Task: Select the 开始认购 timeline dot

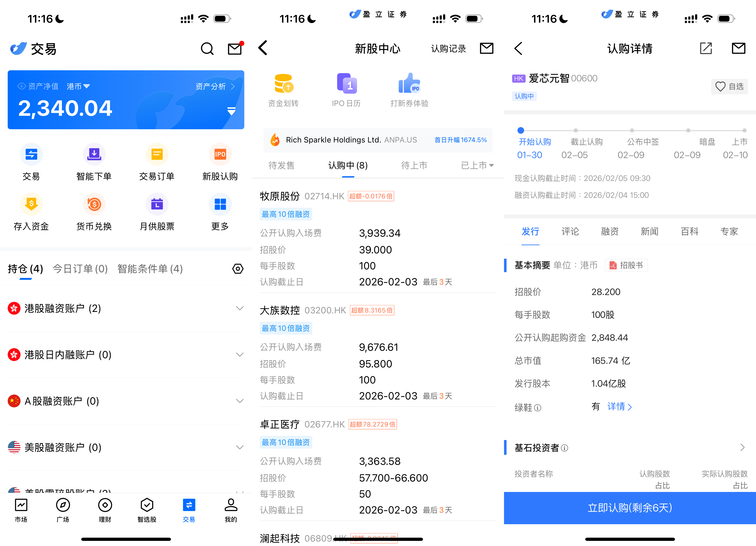Action: (521, 130)
